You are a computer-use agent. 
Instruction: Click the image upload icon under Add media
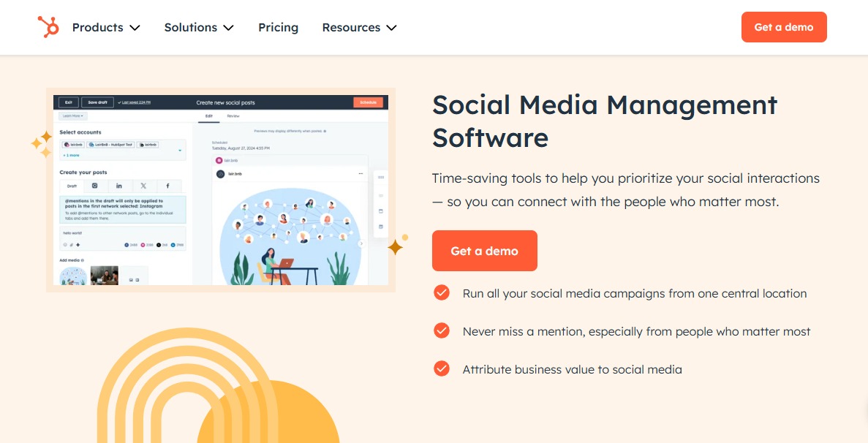132,280
